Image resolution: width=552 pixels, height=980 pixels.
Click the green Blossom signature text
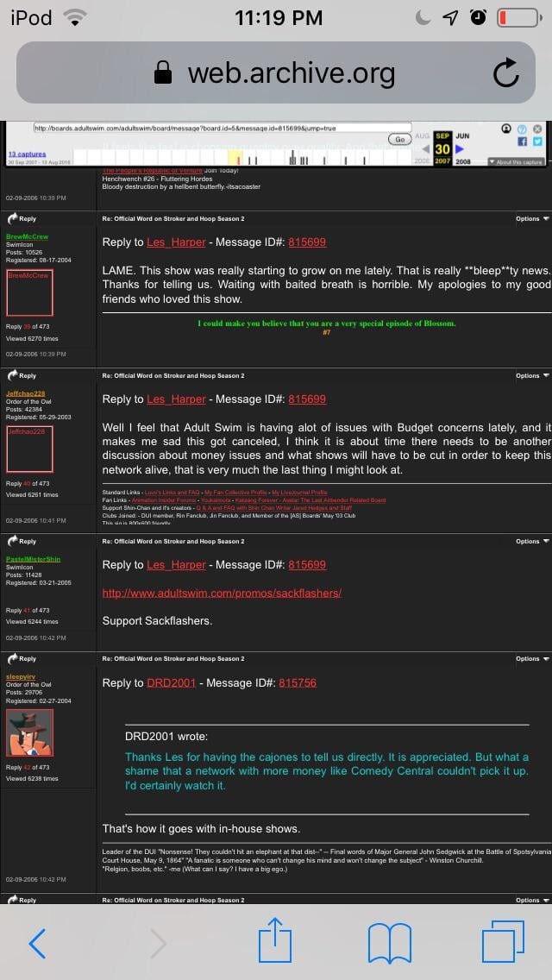[x=326, y=324]
